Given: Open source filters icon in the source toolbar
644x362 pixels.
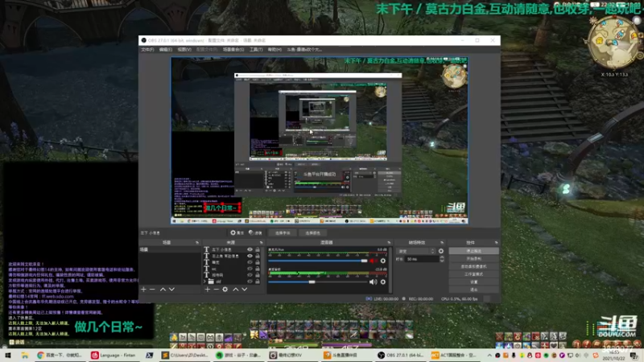Looking at the screenshot, I should click(x=255, y=232).
